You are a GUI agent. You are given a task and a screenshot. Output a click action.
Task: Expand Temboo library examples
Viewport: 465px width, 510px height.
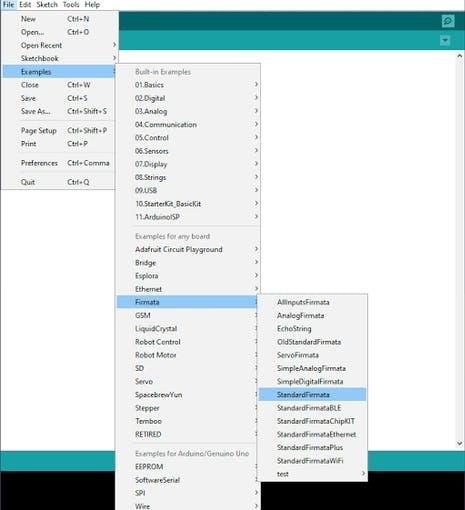tap(188, 421)
